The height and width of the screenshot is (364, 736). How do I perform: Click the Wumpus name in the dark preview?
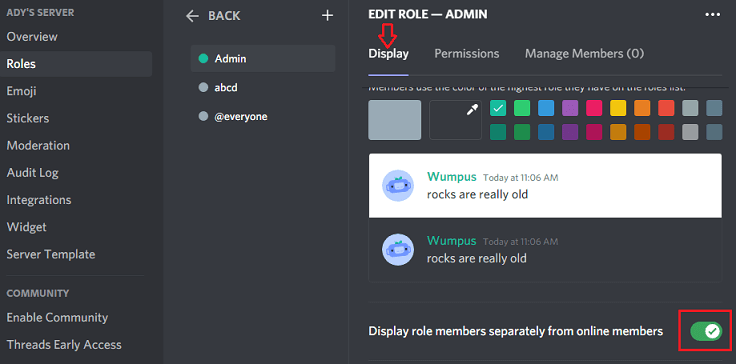pos(452,241)
